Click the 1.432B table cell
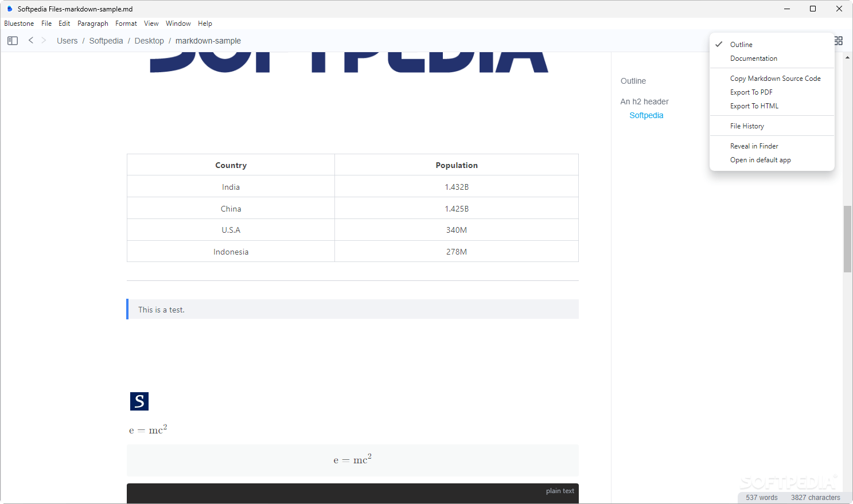Screen dimensions: 853x504 [457, 187]
